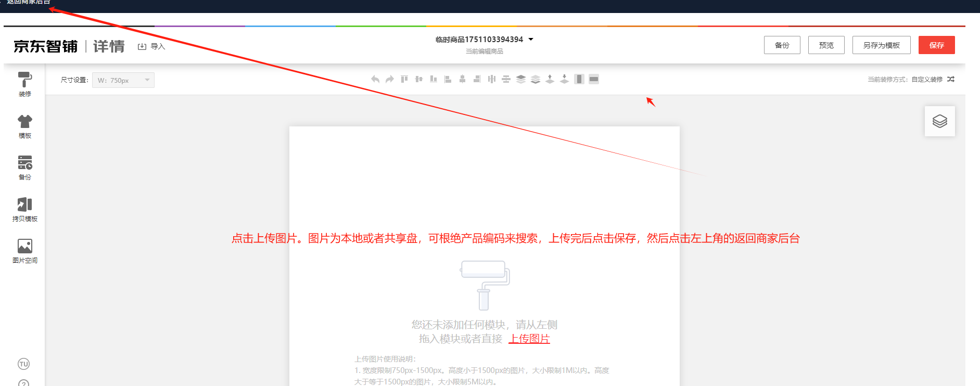Switch decoration mode via shuffle icon
This screenshot has width=980, height=386.
pos(951,80)
